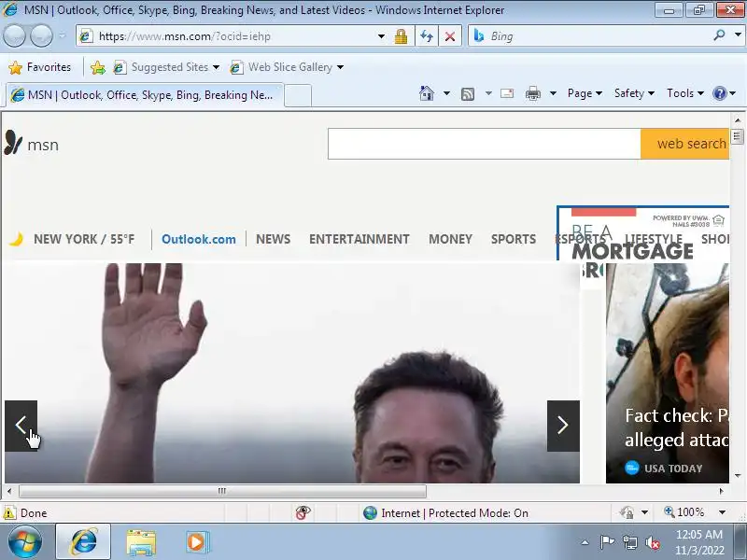
Task: Expand the feeds dropdown arrow
Action: click(488, 93)
